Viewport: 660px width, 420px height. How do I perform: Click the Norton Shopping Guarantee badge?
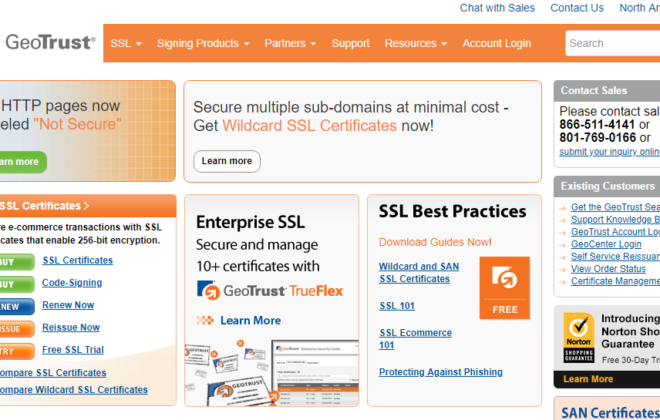pyautogui.click(x=579, y=338)
